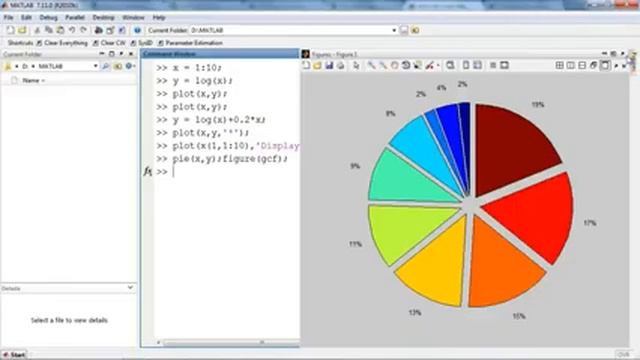Open GUIDE from the toolbar
This screenshot has height=360, width=640.
(x=110, y=30)
